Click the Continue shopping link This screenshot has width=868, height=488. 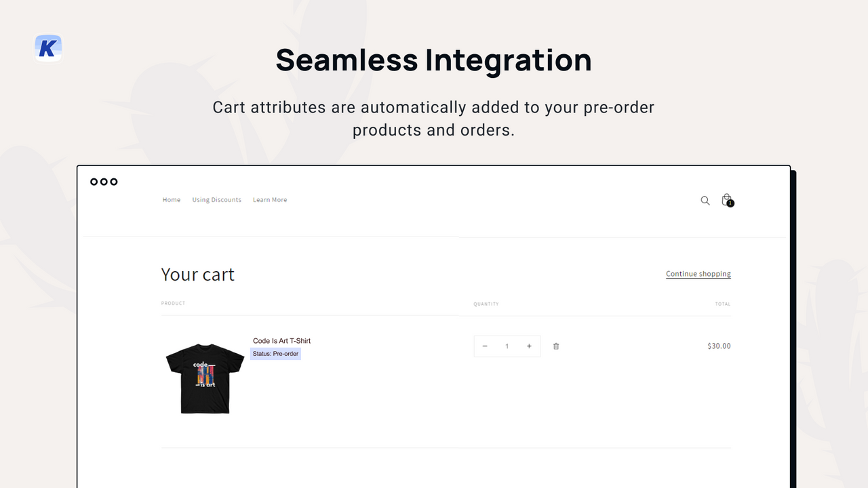(698, 273)
